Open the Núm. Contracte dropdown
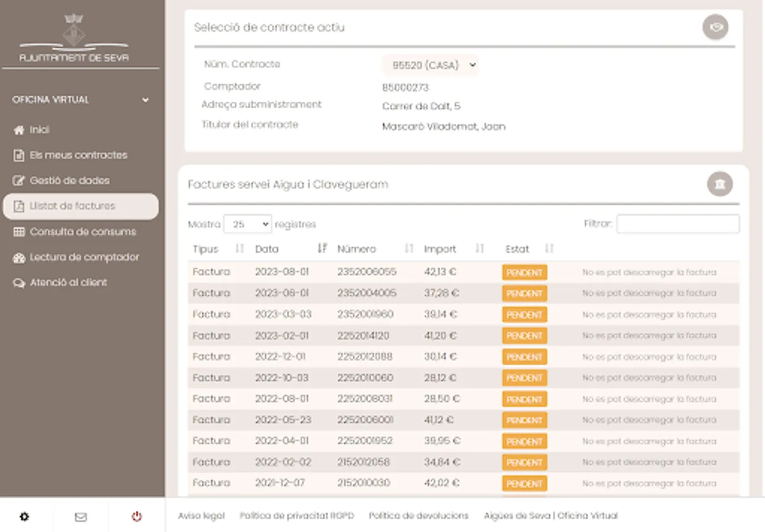The height and width of the screenshot is (532, 765). tap(430, 66)
